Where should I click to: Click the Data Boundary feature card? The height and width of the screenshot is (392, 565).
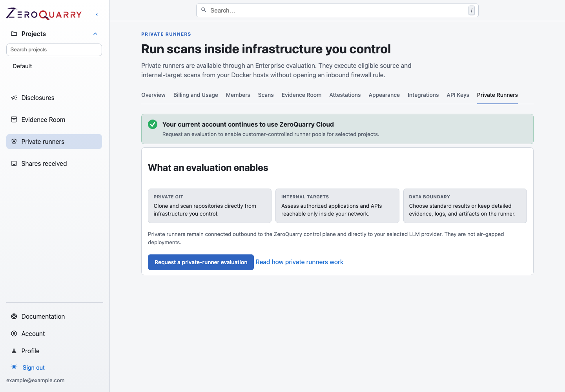click(465, 206)
